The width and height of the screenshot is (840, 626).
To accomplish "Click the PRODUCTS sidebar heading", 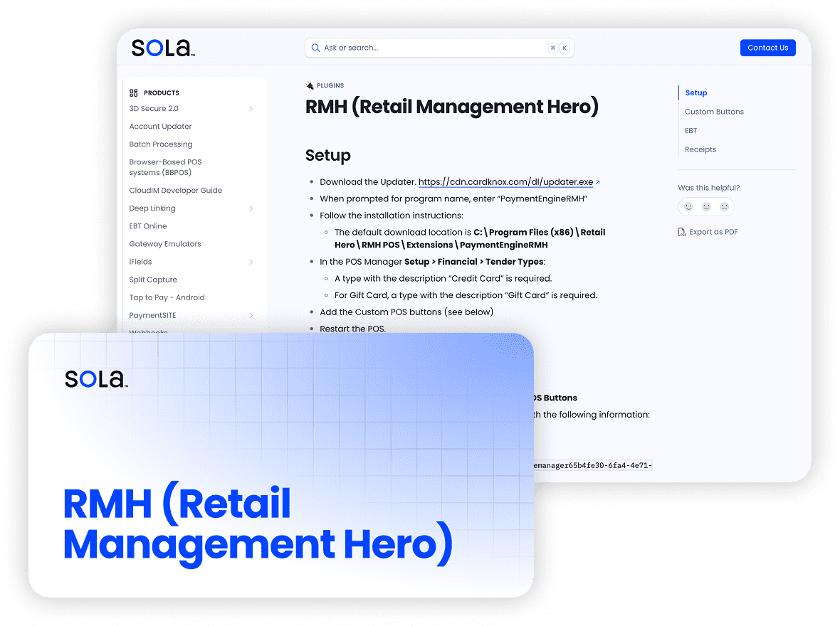I will pos(162,92).
